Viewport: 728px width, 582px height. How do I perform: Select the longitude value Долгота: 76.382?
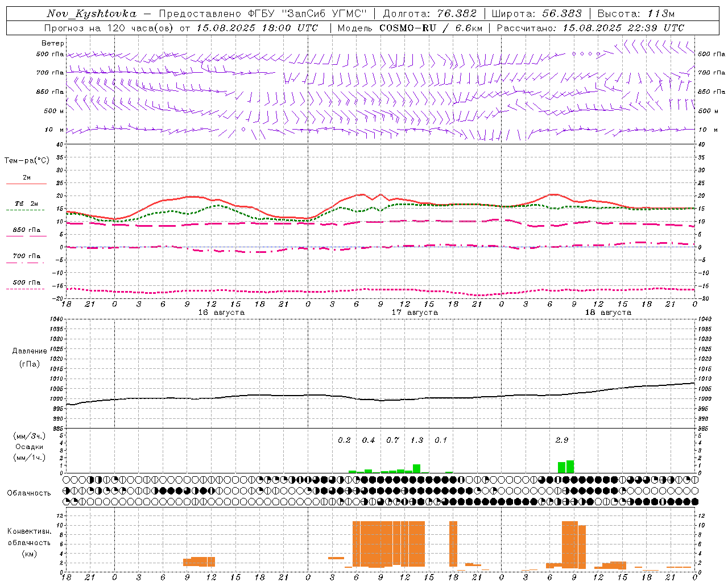[429, 14]
